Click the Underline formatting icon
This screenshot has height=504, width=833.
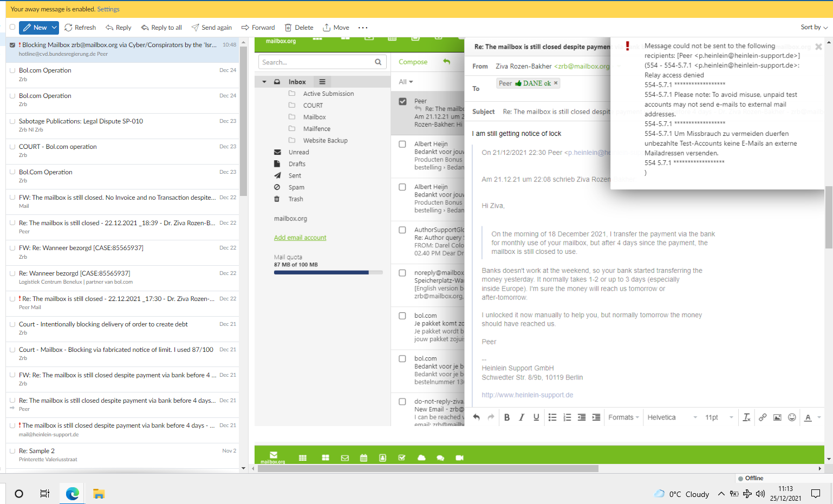pyautogui.click(x=536, y=417)
